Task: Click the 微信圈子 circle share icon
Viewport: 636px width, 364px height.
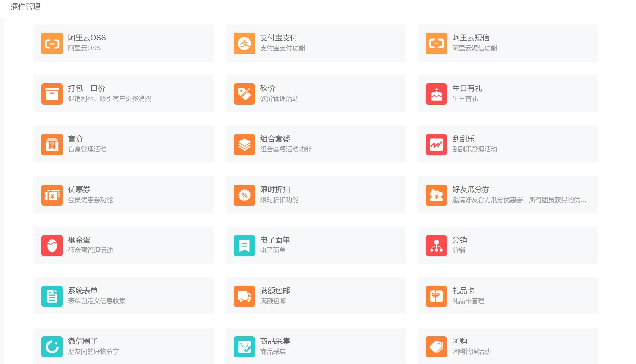Action: tap(52, 346)
